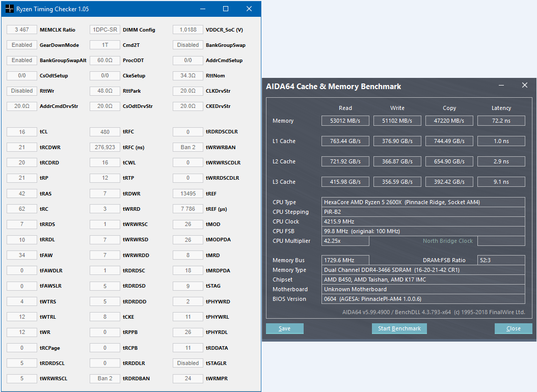Select the DIMM Config value field
Viewport: 537px width, 392px height.
click(x=105, y=30)
